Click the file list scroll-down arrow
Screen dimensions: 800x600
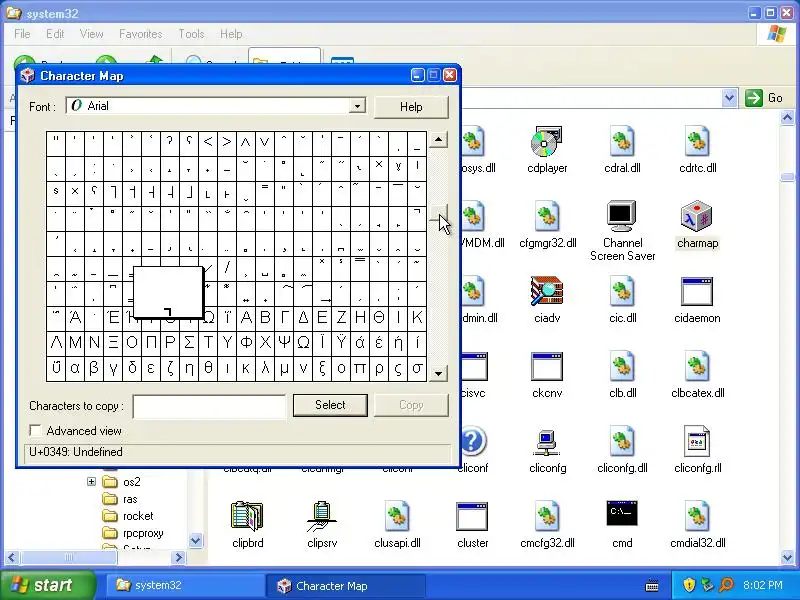[787, 558]
